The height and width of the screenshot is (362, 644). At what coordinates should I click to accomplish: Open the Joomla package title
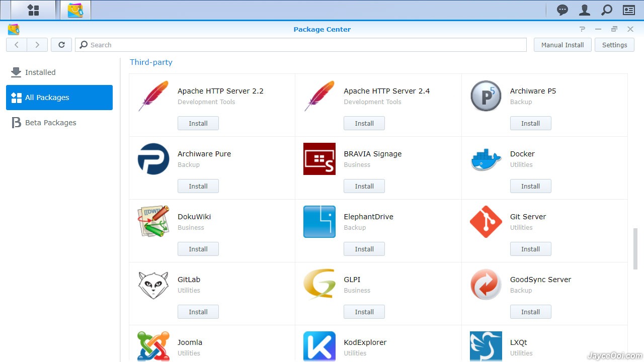[190, 342]
